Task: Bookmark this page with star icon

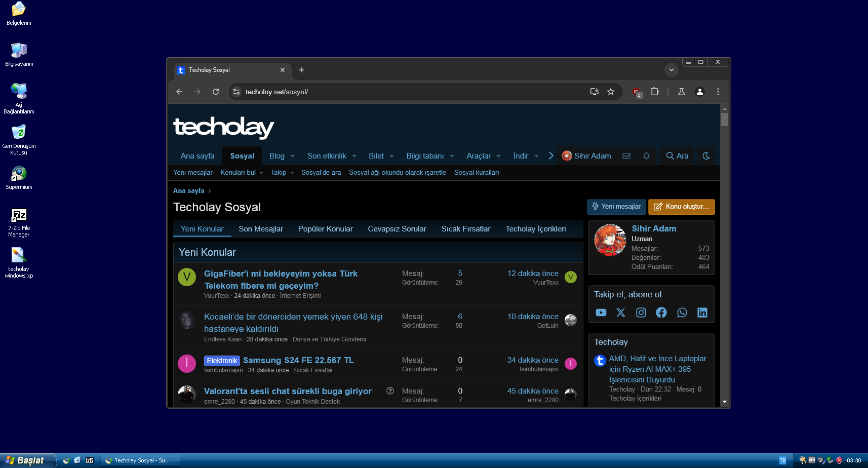Action: [x=611, y=92]
